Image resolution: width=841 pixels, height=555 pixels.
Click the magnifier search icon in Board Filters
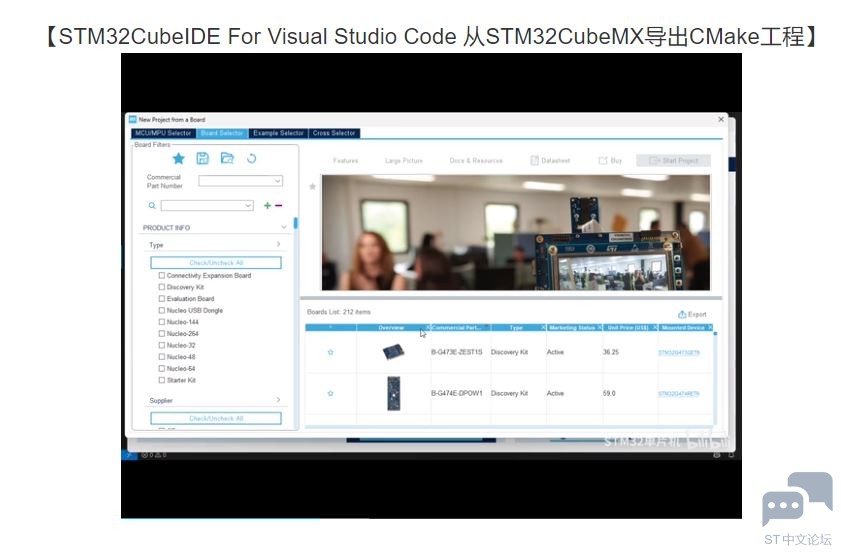[152, 205]
